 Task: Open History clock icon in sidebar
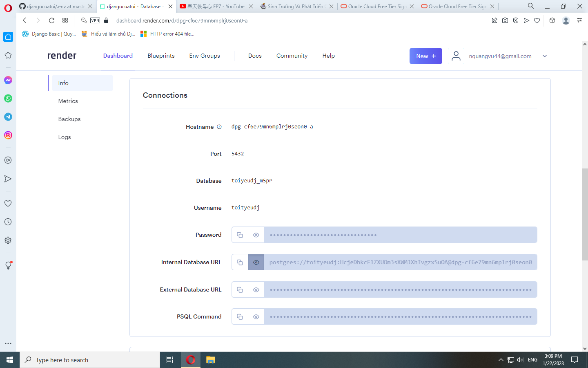(x=8, y=222)
